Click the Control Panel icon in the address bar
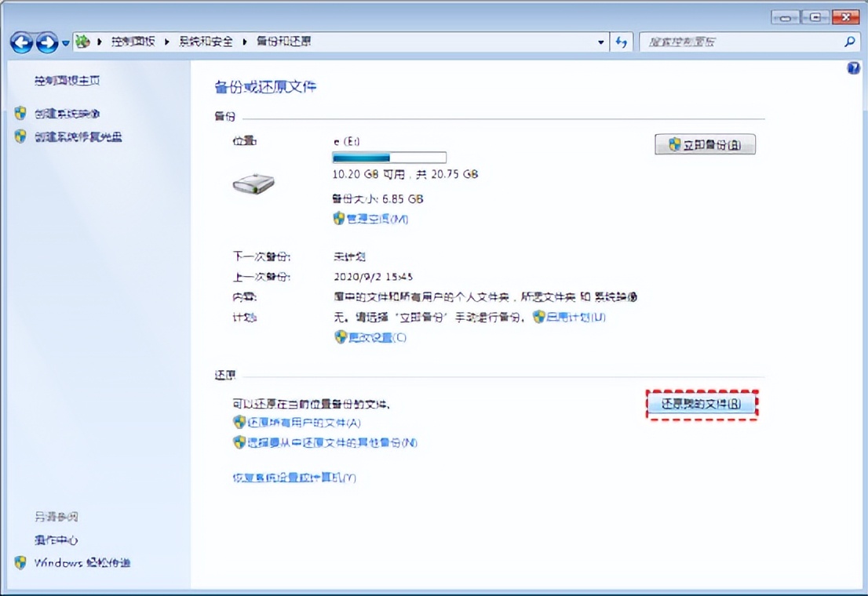The height and width of the screenshot is (596, 868). click(x=82, y=42)
